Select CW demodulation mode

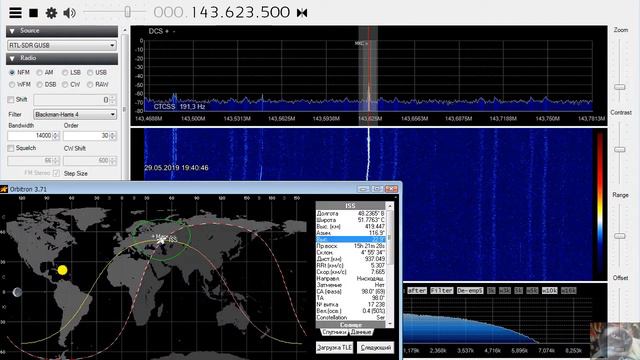coord(71,84)
